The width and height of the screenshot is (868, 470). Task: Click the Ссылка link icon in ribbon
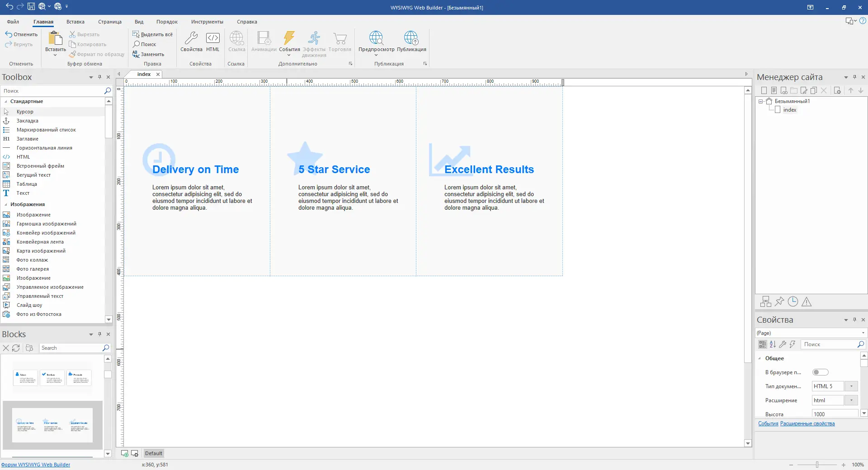point(236,42)
